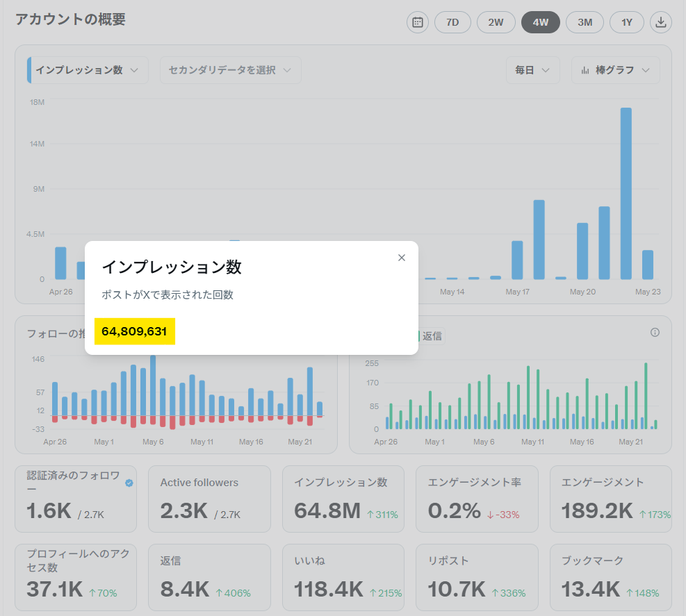Image resolution: width=686 pixels, height=616 pixels.
Task: Select the 2W time range
Action: (x=496, y=22)
